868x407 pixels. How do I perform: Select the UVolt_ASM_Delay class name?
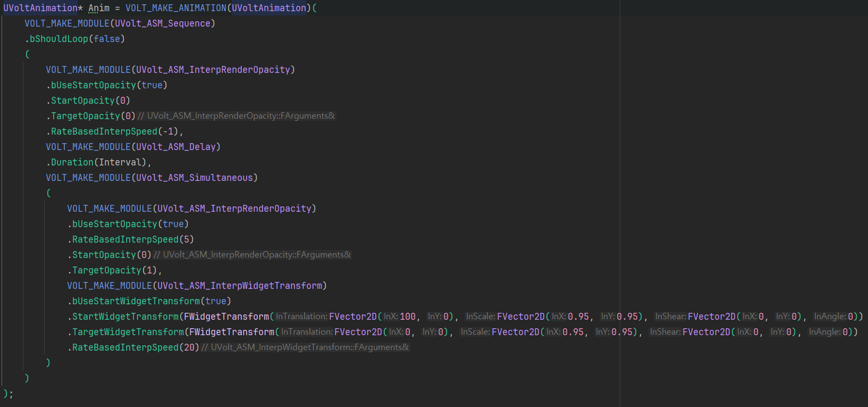point(176,147)
